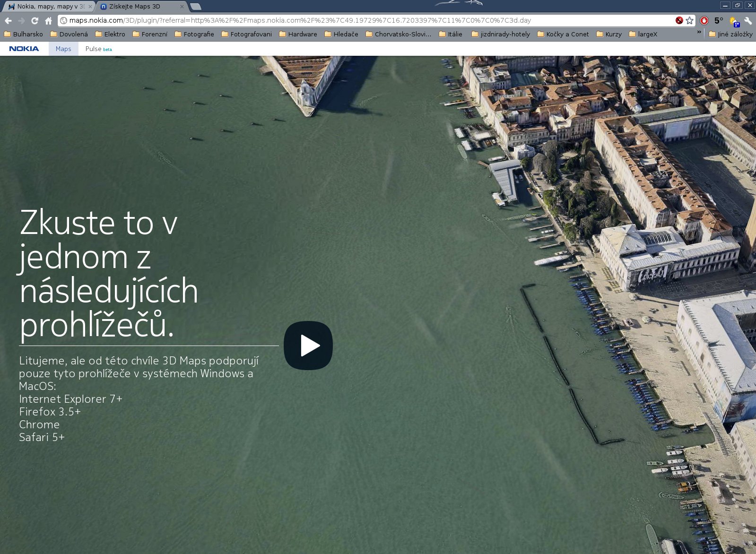Open the Dovolená bookmark folder
Screen dimensions: 756x554
coord(70,34)
